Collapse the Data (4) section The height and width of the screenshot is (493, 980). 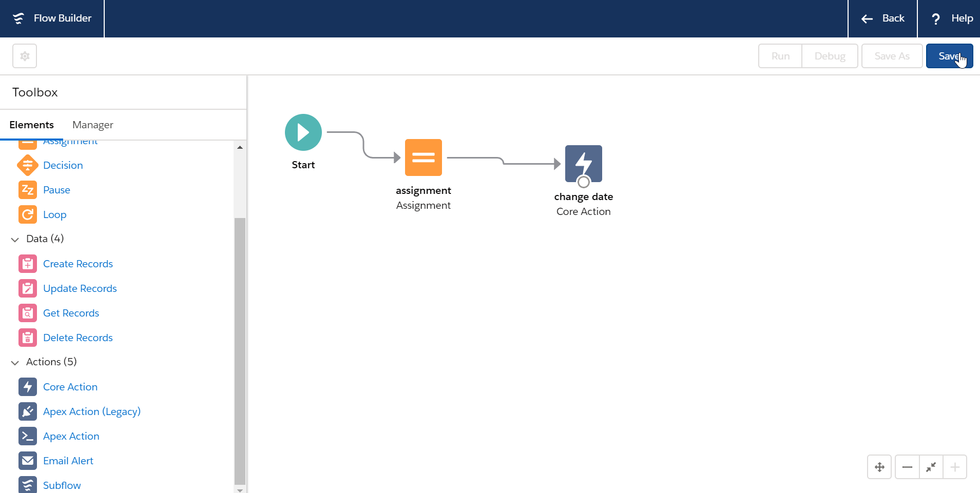pos(15,239)
